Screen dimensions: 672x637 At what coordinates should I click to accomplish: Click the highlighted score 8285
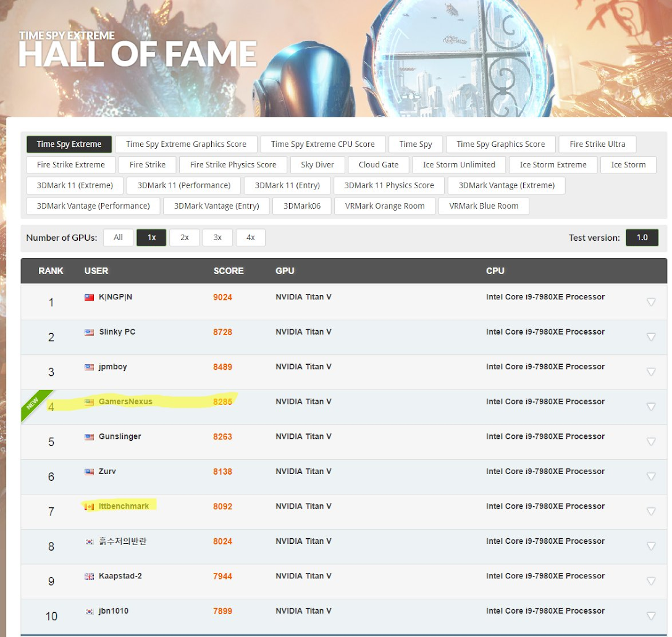click(x=222, y=401)
